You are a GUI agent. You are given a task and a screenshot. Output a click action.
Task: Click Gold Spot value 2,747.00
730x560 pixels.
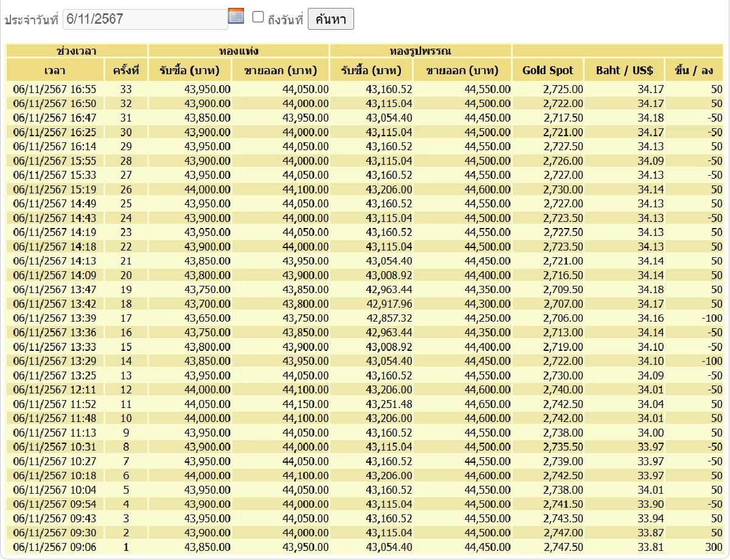[563, 533]
